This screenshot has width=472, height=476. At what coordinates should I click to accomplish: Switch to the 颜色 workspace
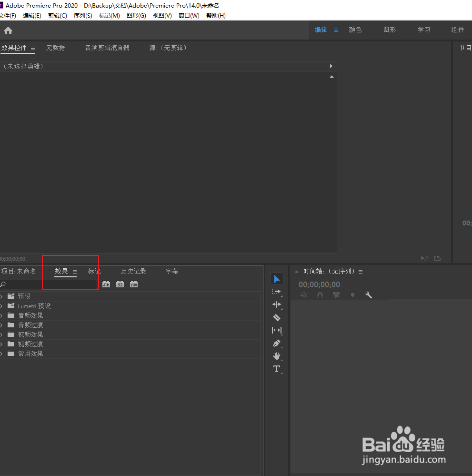[x=355, y=30]
